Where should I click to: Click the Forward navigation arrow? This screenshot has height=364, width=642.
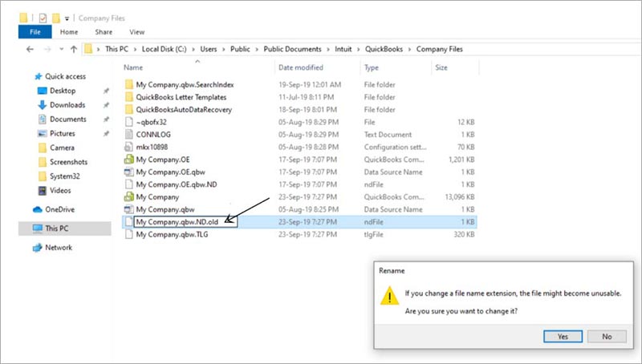pos(47,49)
